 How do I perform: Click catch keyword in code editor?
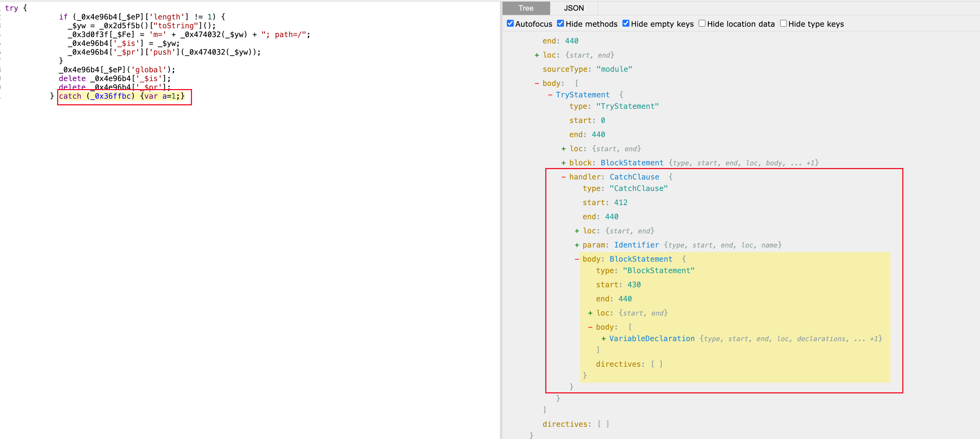[70, 96]
